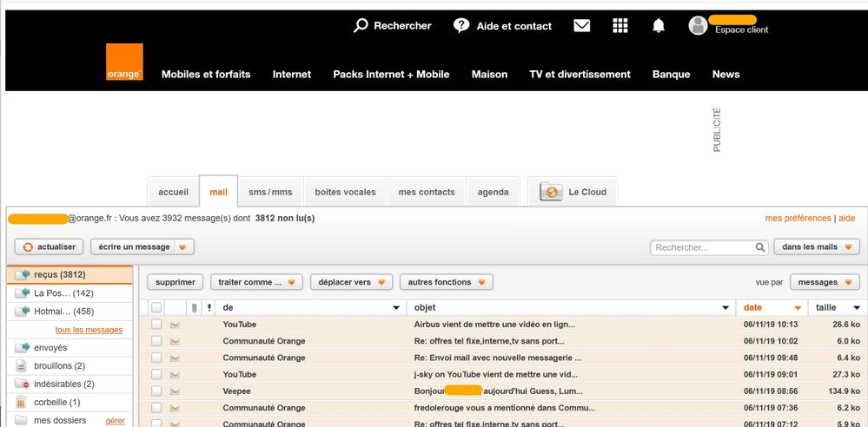Check the Veepee message checkbox
This screenshot has height=427, width=868.
coord(156,391)
